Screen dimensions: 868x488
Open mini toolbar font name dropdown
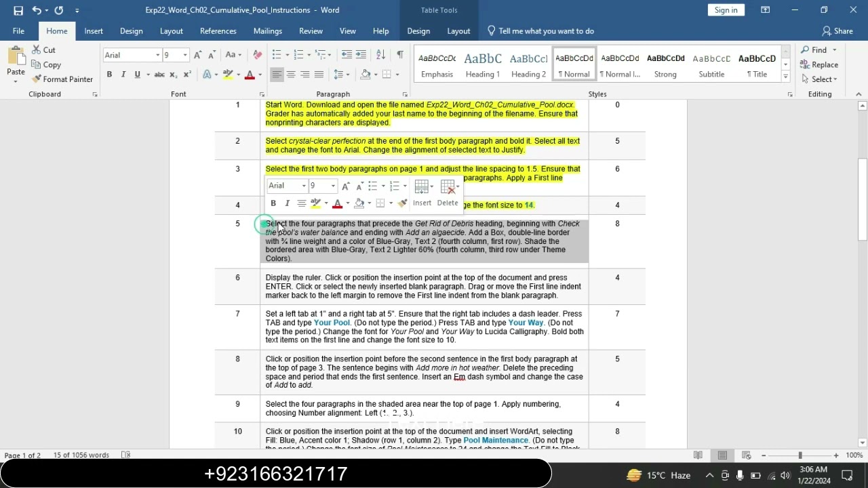coord(304,186)
